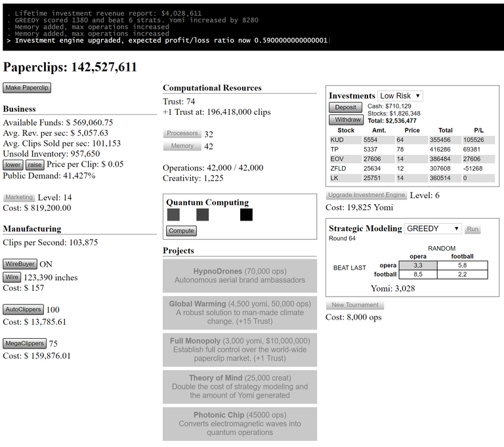Click the 5,8 payoff cell
Image resolution: width=504 pixels, height=447 pixels.
(x=462, y=265)
